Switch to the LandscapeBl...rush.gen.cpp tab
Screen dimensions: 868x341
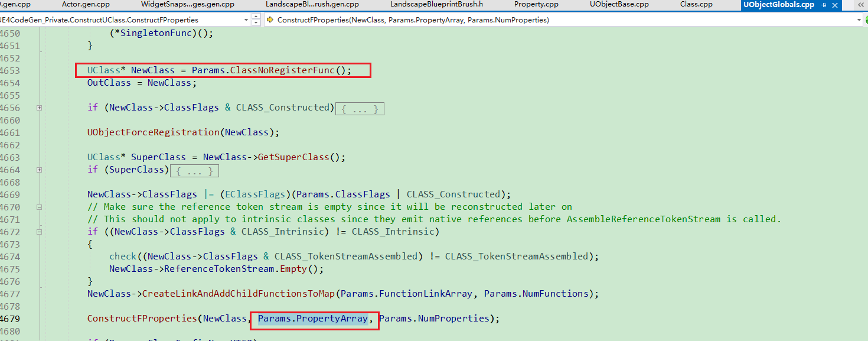[312, 4]
